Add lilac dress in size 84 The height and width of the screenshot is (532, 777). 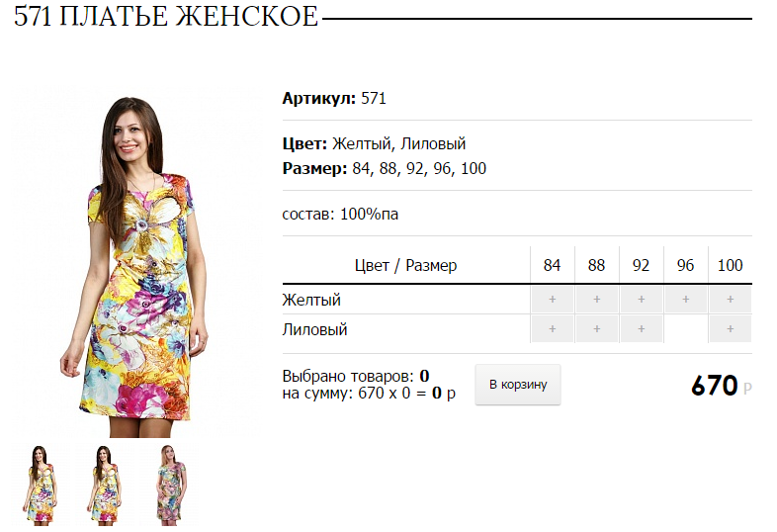coord(552,328)
